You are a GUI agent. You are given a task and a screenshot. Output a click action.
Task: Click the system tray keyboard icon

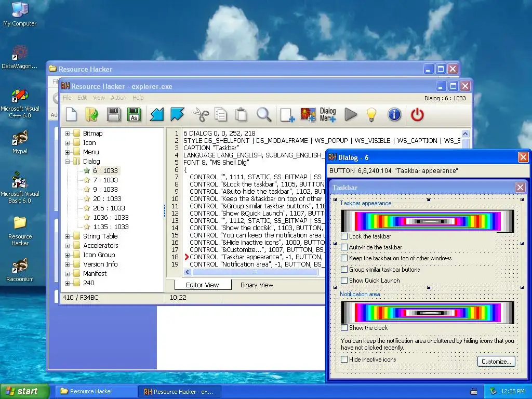pyautogui.click(x=474, y=392)
